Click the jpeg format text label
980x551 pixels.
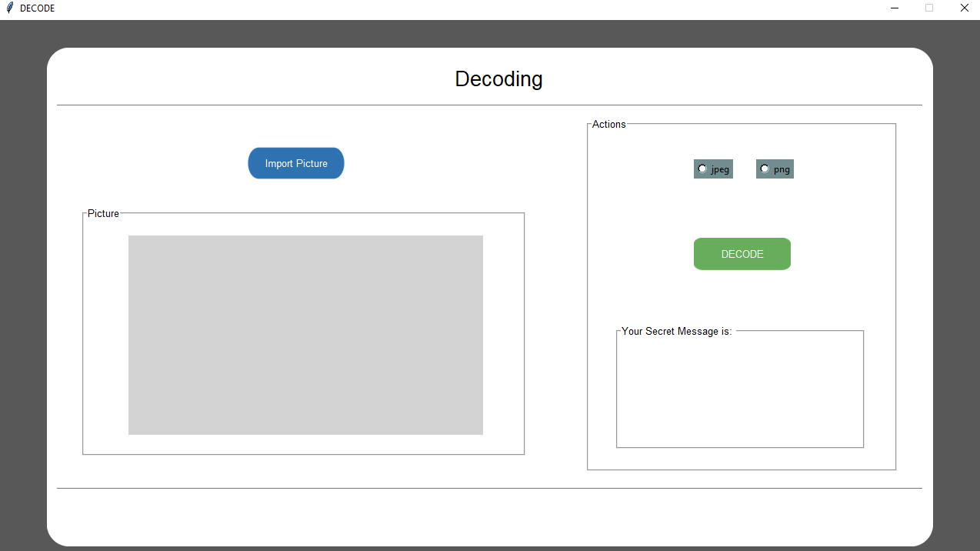(720, 169)
